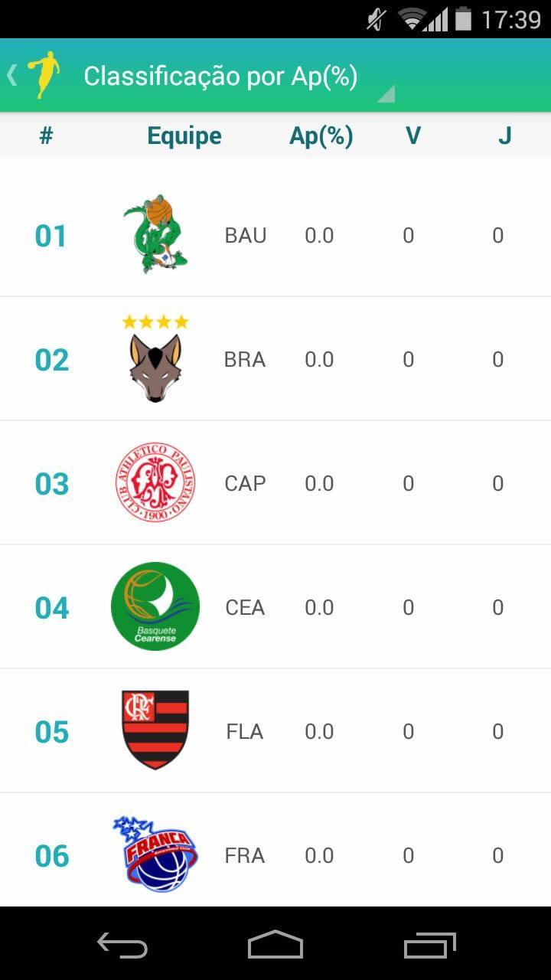Select the Basquete Cearense green logo

pyautogui.click(x=155, y=606)
